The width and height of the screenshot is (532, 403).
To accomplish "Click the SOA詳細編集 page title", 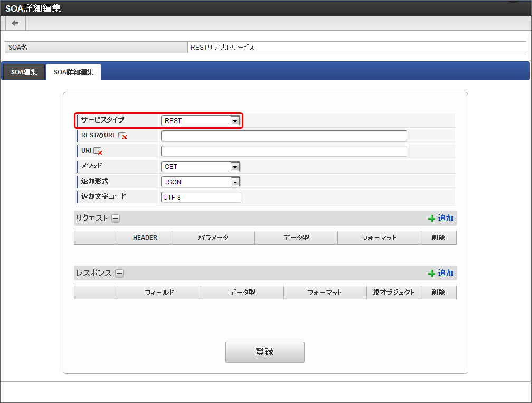I will [33, 8].
